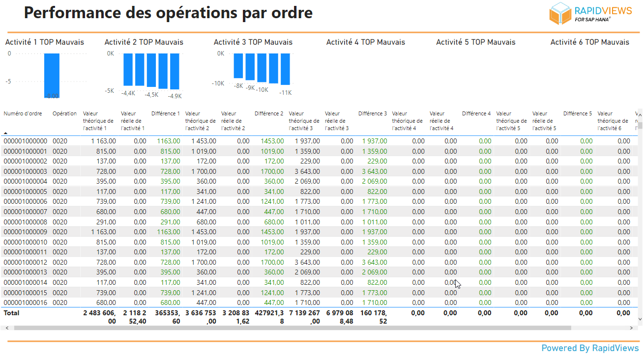Select order number 000001000016 cell
This screenshot has width=644, height=356.
26,302
